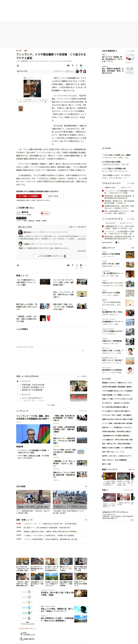Click B! icon below comment section
Viewport: 138px width, 644px height.
pos(81,265)
